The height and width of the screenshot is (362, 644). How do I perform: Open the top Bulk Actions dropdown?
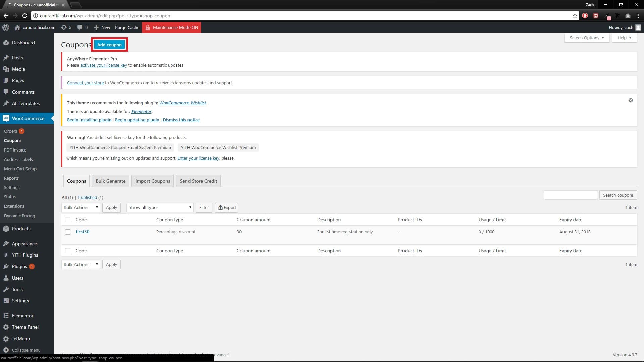[x=81, y=207]
